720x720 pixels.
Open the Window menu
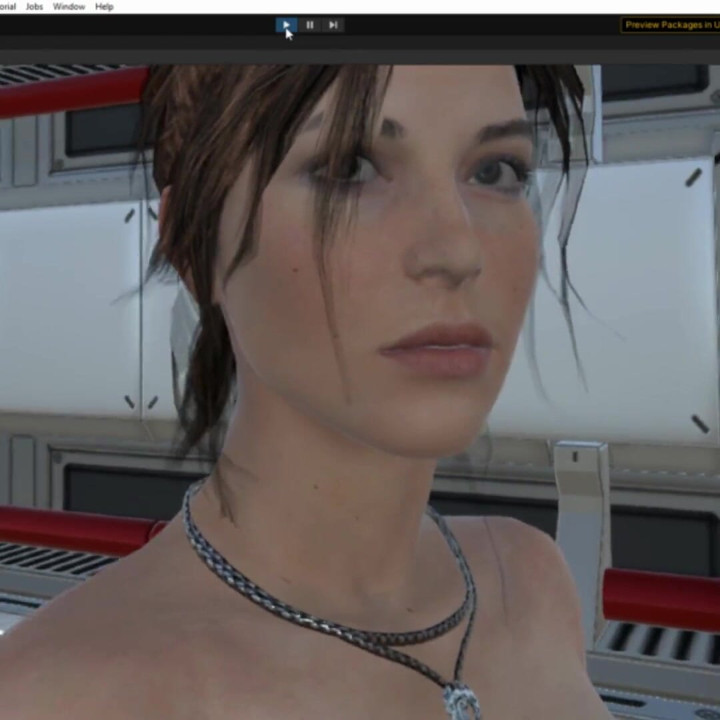(69, 7)
